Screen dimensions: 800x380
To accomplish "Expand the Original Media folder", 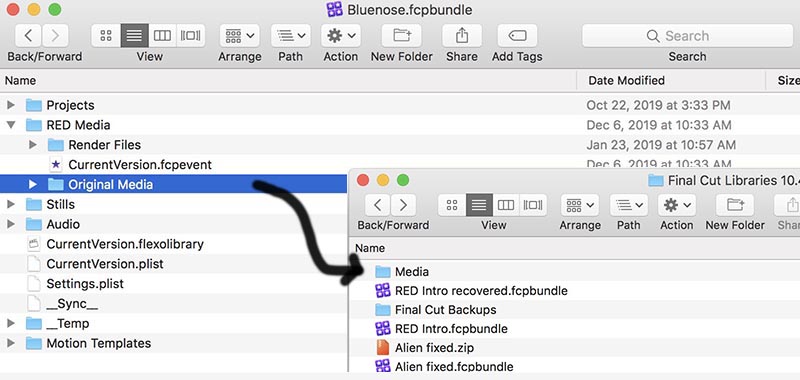I will [x=33, y=184].
